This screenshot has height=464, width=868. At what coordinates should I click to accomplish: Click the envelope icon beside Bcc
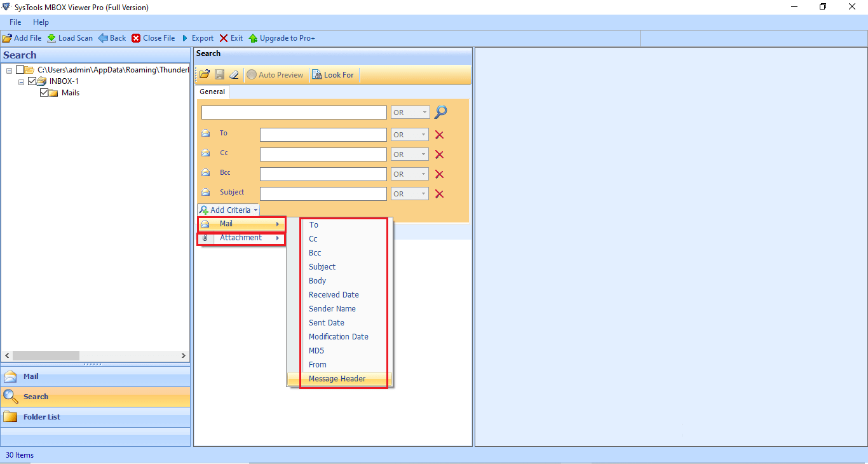205,173
